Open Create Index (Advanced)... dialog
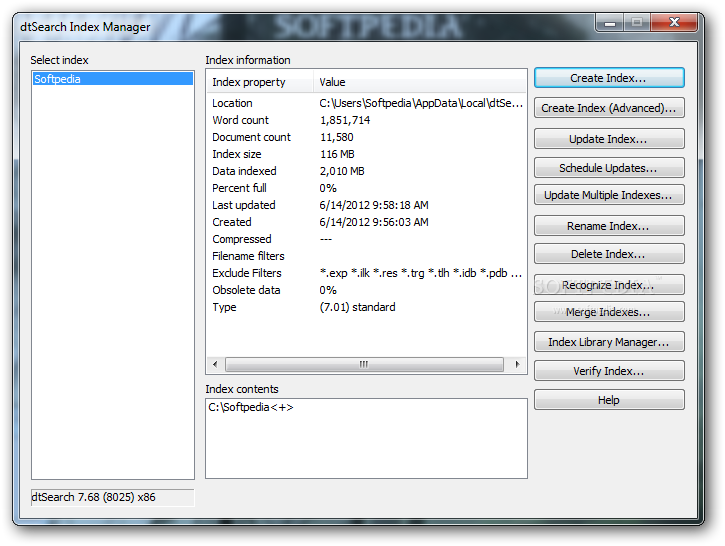Image resolution: width=725 pixels, height=546 pixels. [x=609, y=108]
